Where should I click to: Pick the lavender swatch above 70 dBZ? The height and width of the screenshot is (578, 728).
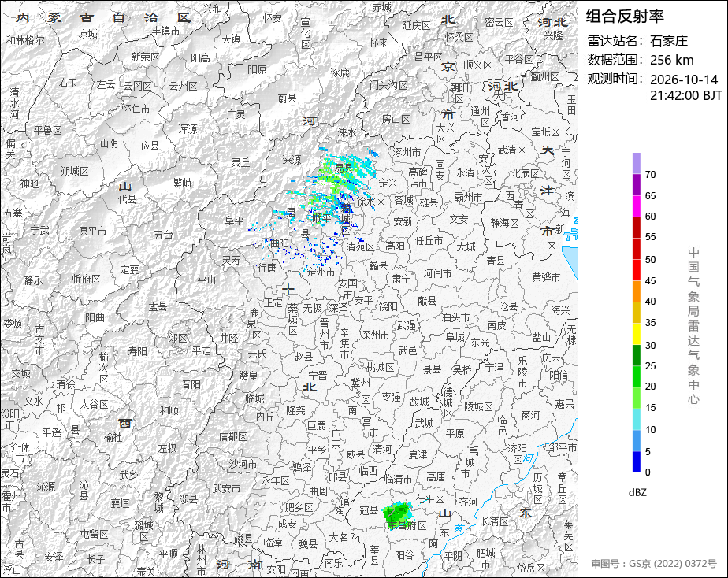[636, 163]
